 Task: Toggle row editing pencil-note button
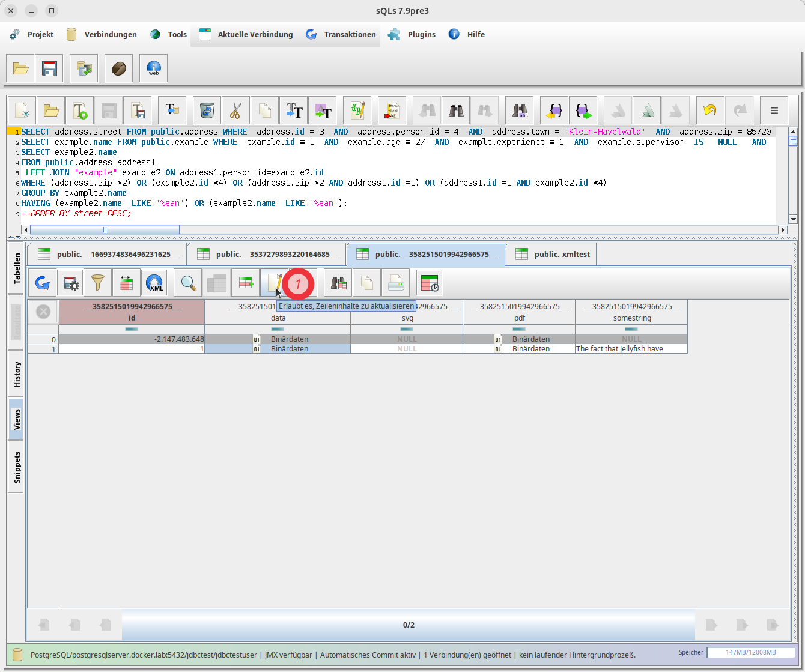coord(274,283)
